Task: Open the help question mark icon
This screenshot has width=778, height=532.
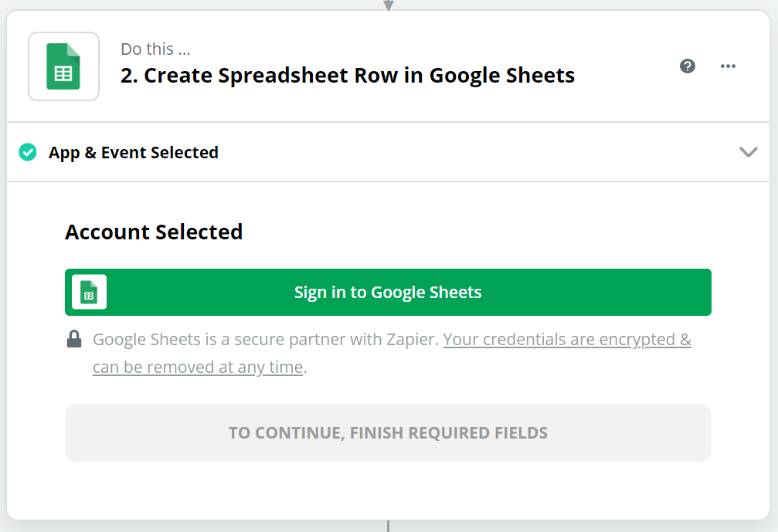Action: point(687,66)
